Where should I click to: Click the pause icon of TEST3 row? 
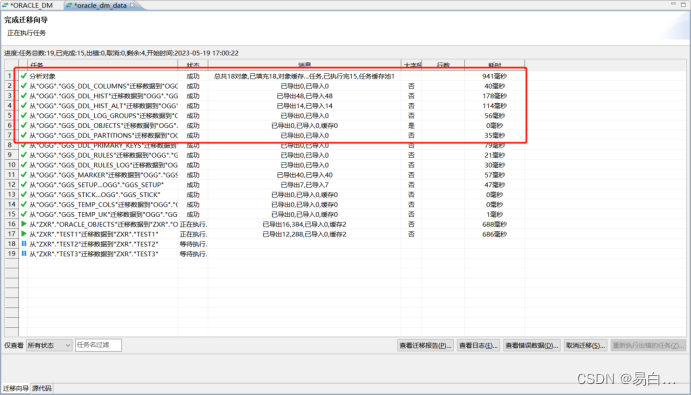24,253
